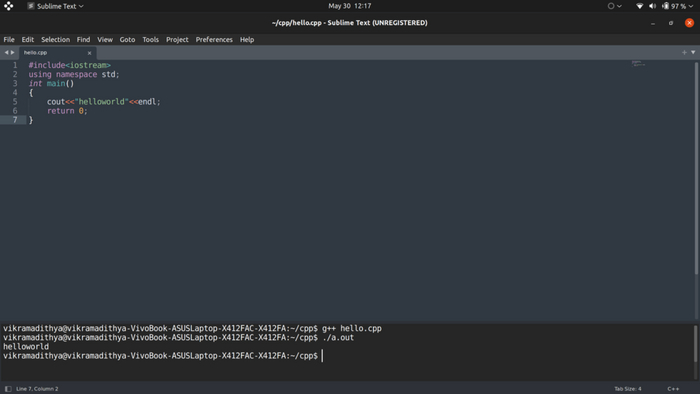This screenshot has height=394, width=700.
Task: Open the Project menu
Action: [x=177, y=39]
